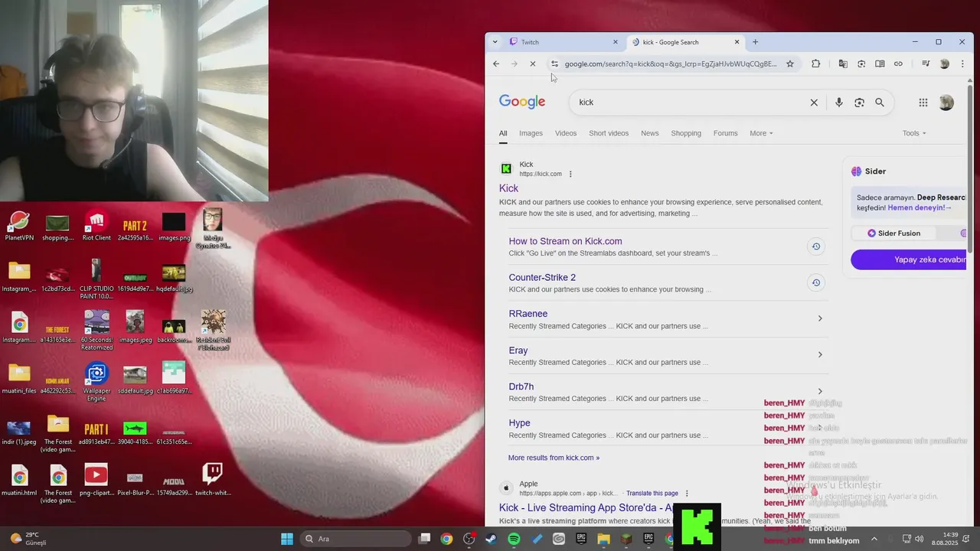This screenshot has width=980, height=551.
Task: Launch Riot Client from the desktop
Action: coord(96,226)
